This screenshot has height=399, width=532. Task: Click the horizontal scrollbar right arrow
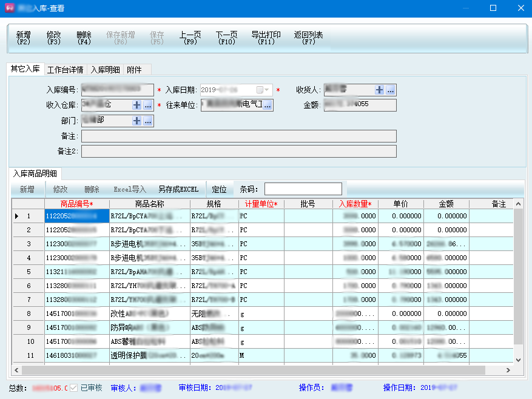coord(508,370)
